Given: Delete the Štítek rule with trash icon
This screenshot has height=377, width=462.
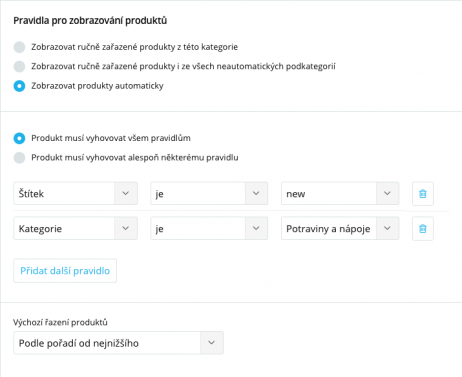Looking at the screenshot, I should click(423, 194).
